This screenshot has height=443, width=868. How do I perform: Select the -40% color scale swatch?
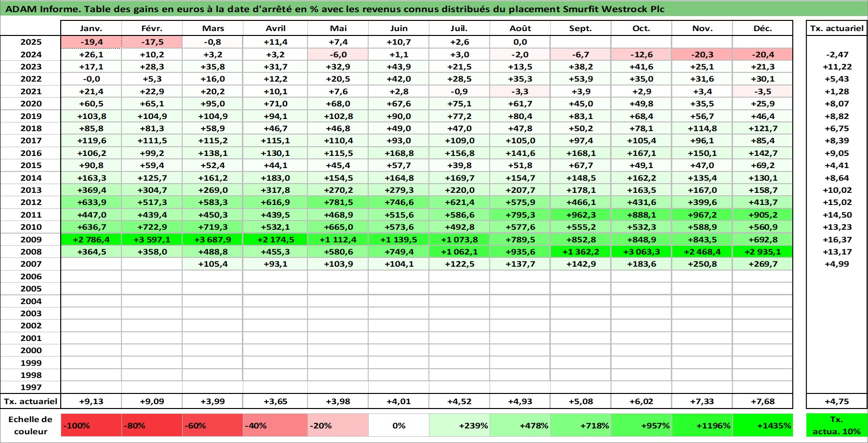click(x=275, y=426)
